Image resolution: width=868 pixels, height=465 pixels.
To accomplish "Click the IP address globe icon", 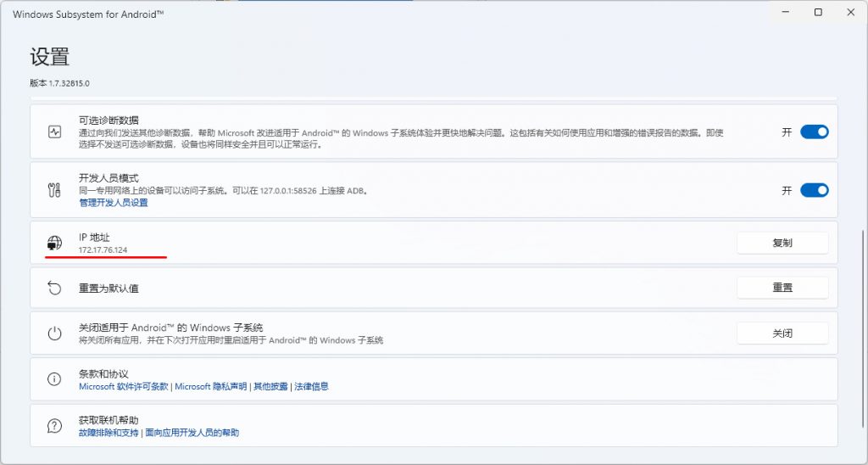I will 54,244.
